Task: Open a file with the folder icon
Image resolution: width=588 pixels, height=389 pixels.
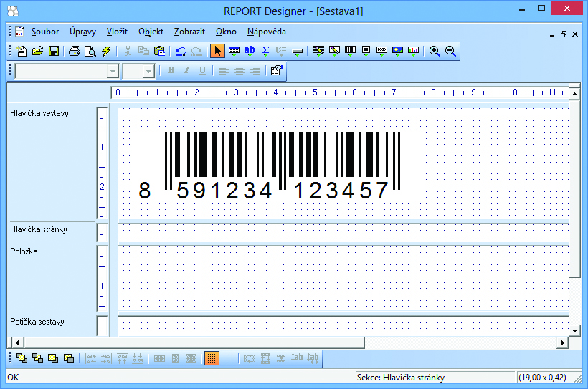Action: pyautogui.click(x=37, y=51)
